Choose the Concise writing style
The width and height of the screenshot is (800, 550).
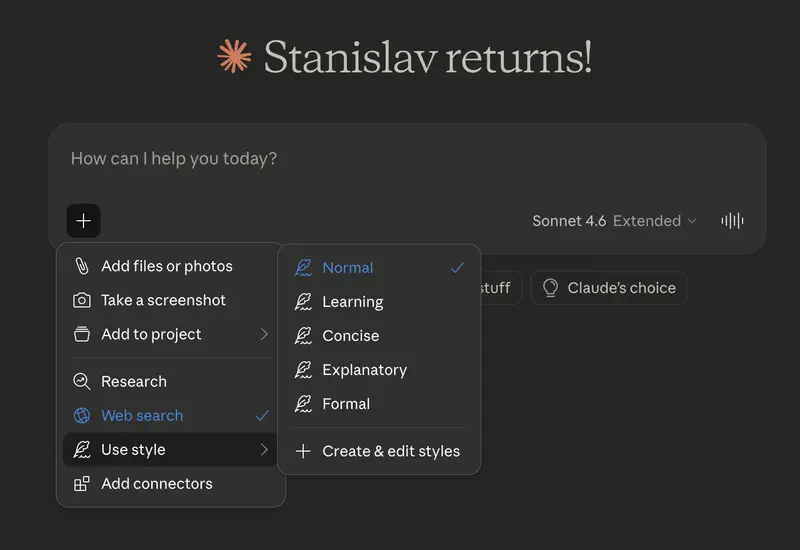click(x=351, y=336)
